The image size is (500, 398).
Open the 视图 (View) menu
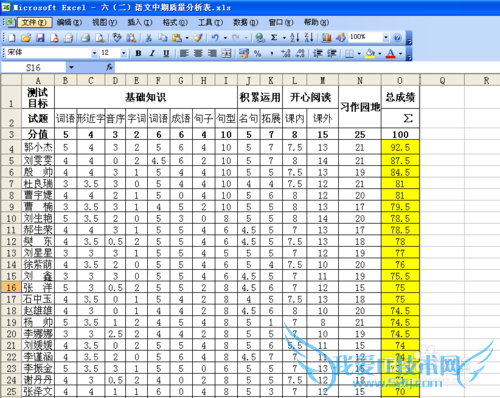pos(104,22)
